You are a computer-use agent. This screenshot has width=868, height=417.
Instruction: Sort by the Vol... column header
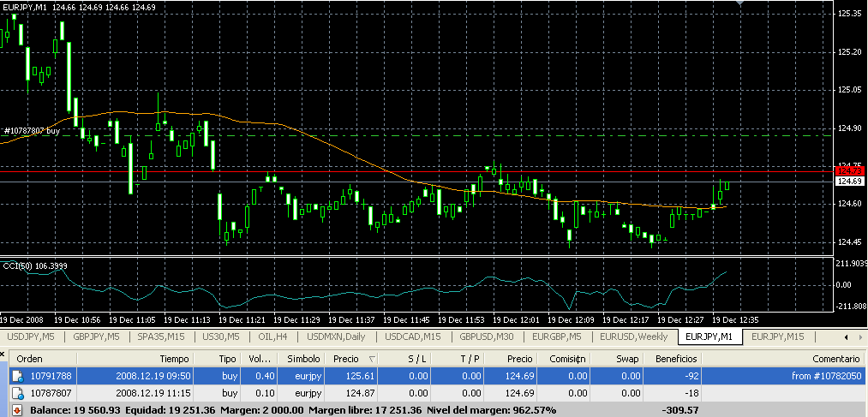point(260,359)
